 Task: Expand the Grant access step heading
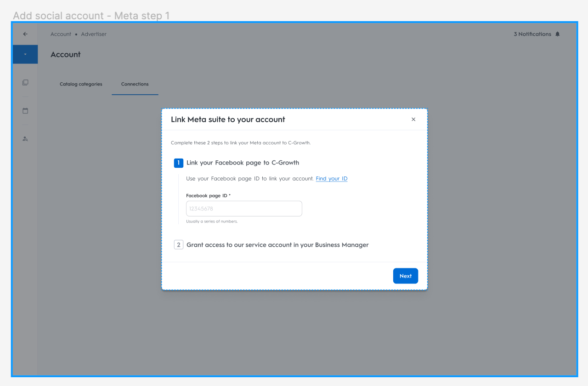[277, 245]
